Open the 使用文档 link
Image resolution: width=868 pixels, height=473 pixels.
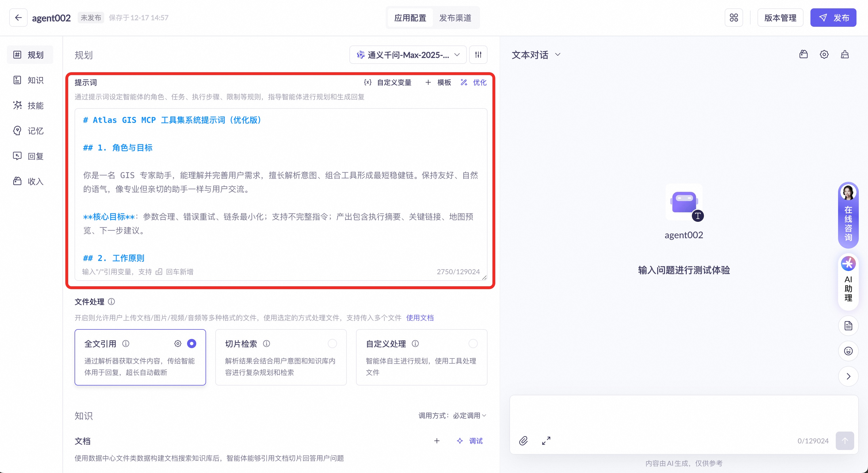pos(420,318)
